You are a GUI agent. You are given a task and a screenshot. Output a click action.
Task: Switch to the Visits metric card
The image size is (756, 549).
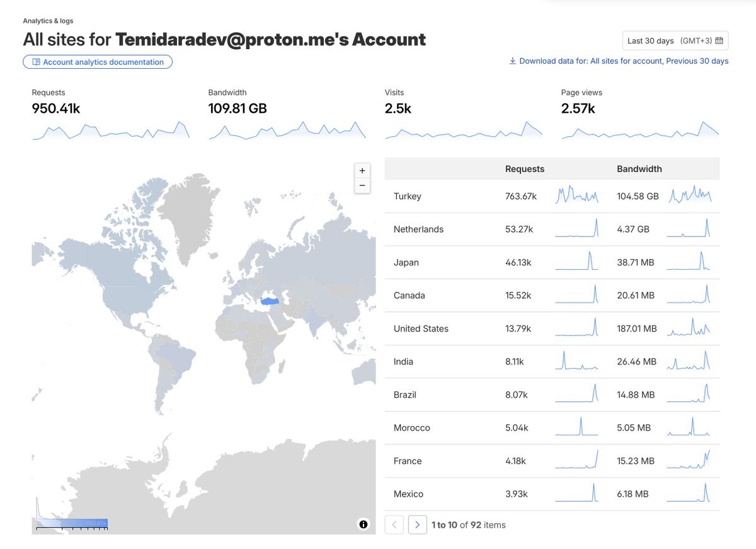464,113
